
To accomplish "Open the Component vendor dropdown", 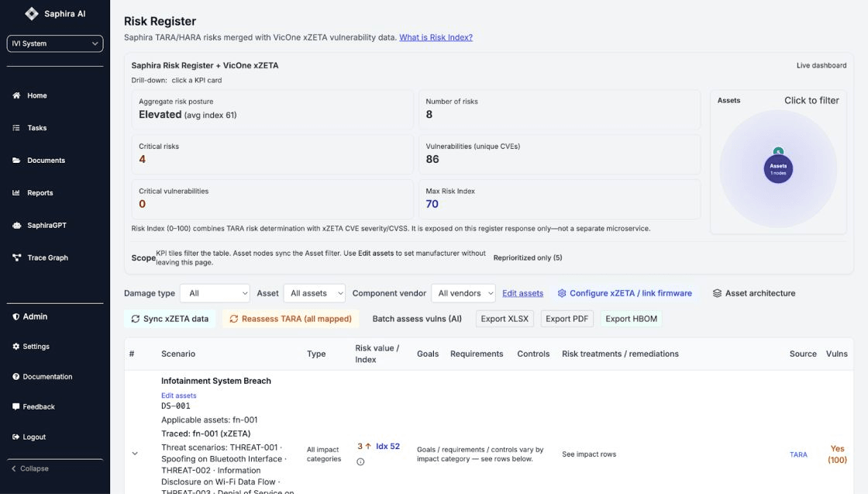I will [463, 293].
